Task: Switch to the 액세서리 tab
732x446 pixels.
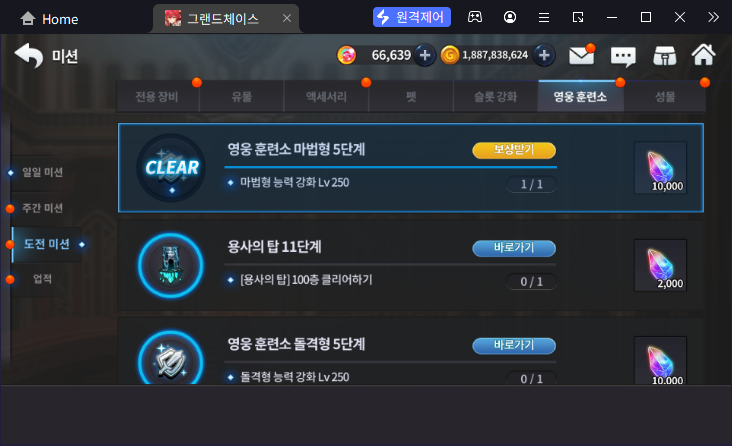Action: click(x=326, y=97)
